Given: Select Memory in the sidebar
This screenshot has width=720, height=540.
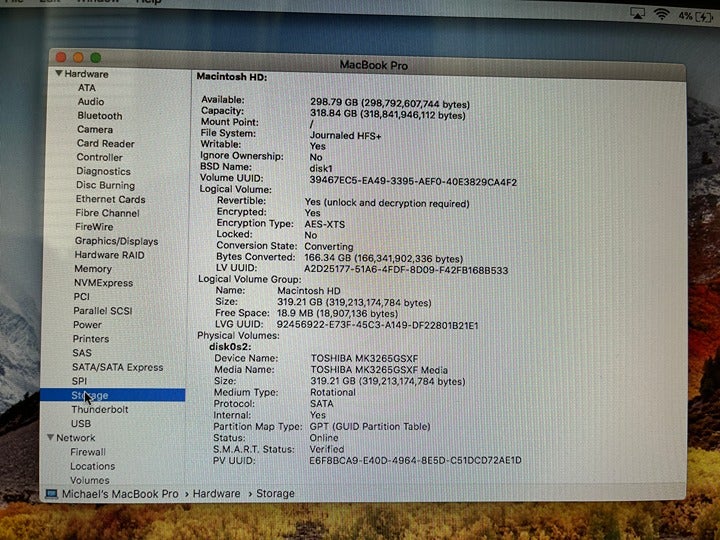Looking at the screenshot, I should tap(93, 269).
